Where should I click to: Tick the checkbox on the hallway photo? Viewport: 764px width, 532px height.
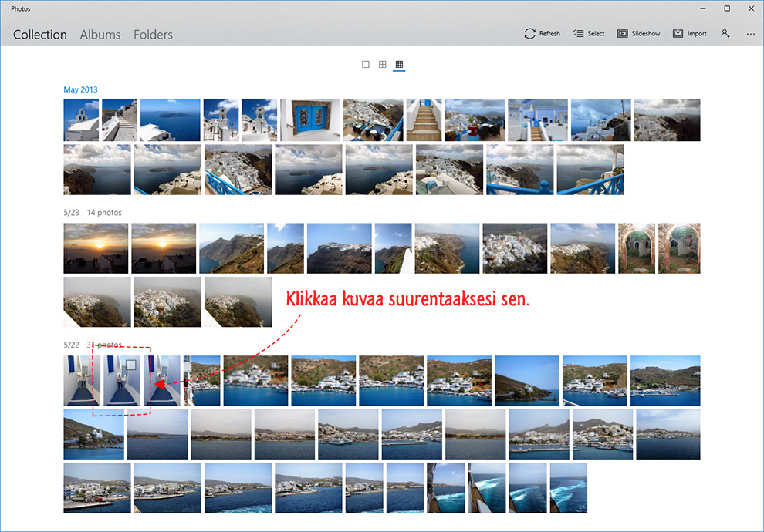click(130, 365)
